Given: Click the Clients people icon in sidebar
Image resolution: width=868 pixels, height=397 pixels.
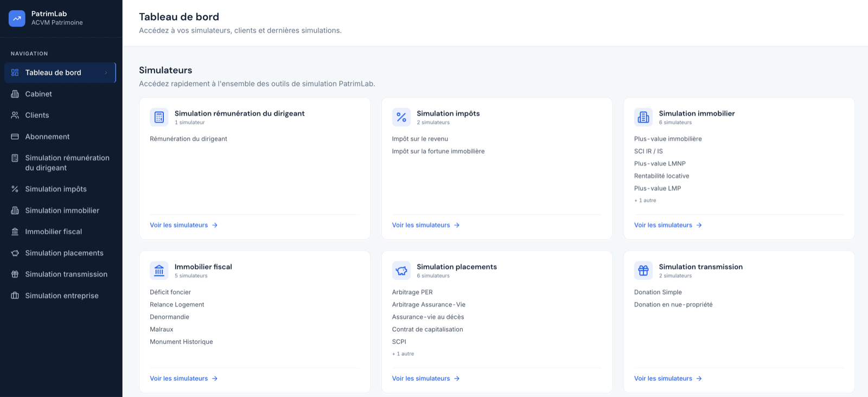Looking at the screenshot, I should pos(15,115).
